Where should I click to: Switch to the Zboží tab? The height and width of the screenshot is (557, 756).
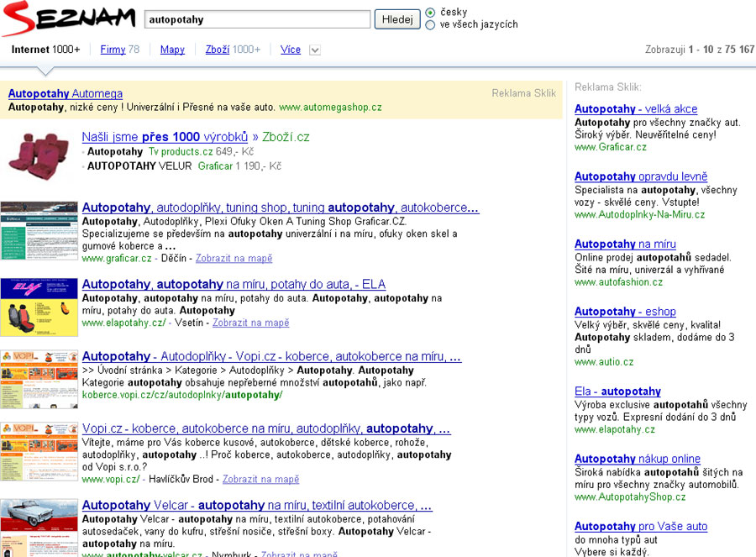(218, 50)
